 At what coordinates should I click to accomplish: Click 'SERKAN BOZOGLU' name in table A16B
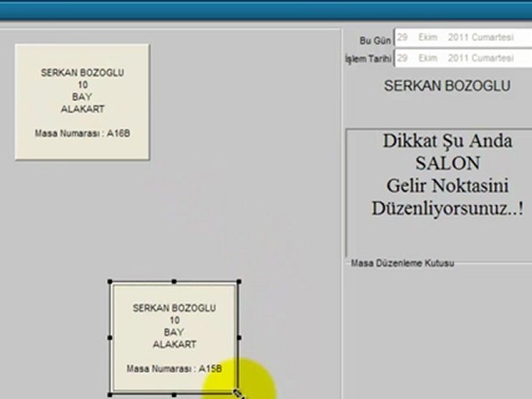(83, 73)
